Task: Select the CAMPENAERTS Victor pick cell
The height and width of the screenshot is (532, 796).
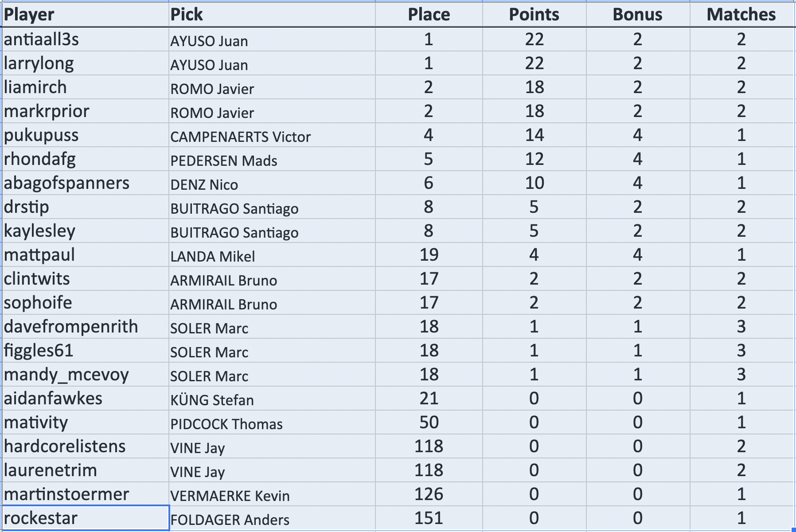Action: tap(241, 136)
